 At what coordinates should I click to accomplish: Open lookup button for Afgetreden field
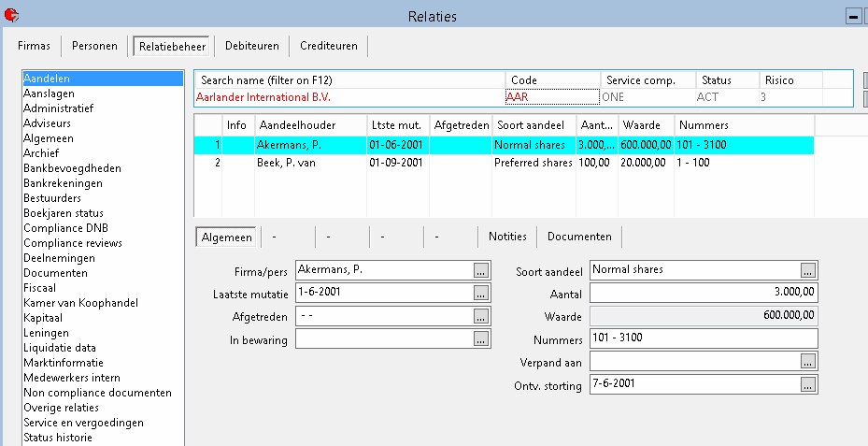click(x=480, y=316)
